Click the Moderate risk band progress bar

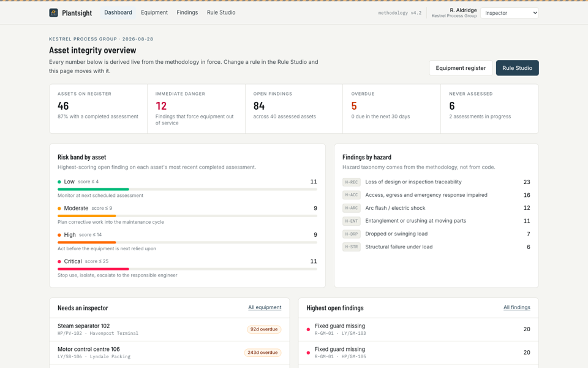[x=187, y=216]
